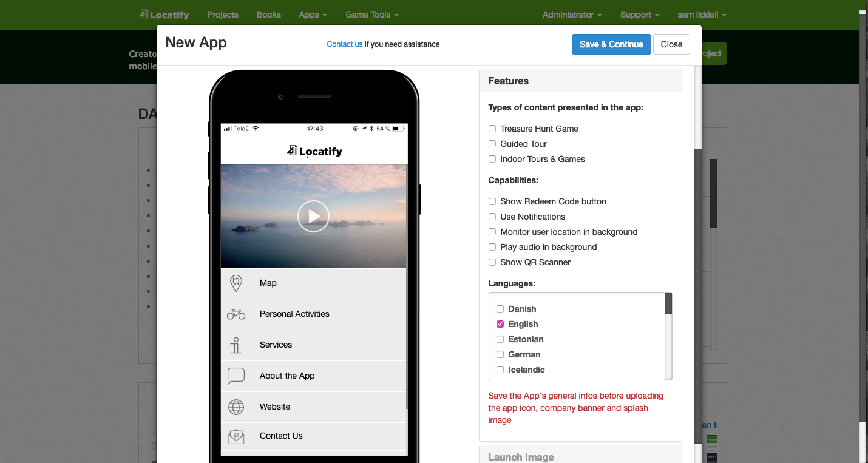The image size is (868, 463).
Task: Close the New App dialog
Action: (671, 44)
